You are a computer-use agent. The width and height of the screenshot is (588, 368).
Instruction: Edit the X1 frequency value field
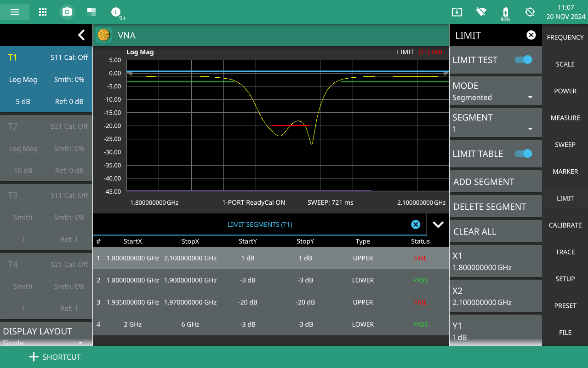[x=496, y=261]
